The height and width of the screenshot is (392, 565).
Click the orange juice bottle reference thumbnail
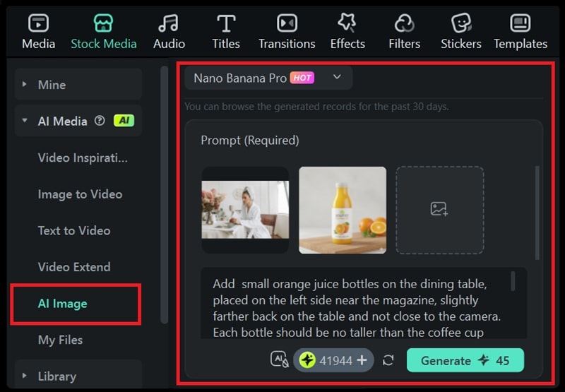pyautogui.click(x=343, y=210)
